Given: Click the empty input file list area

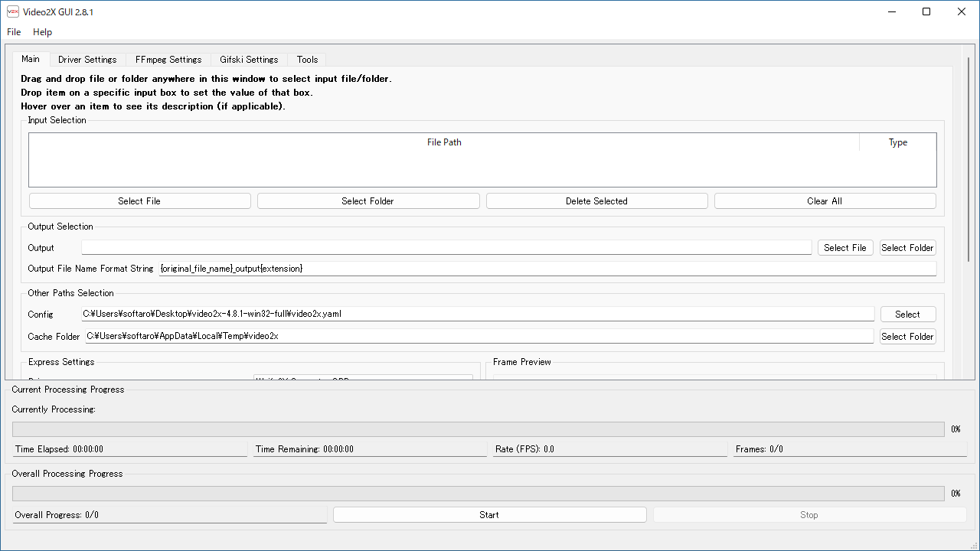Looking at the screenshot, I should pyautogui.click(x=482, y=168).
